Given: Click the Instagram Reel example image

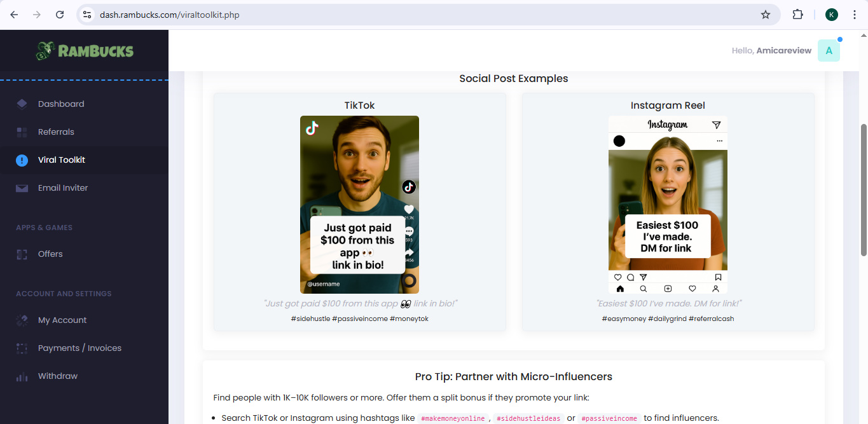Looking at the screenshot, I should point(668,204).
